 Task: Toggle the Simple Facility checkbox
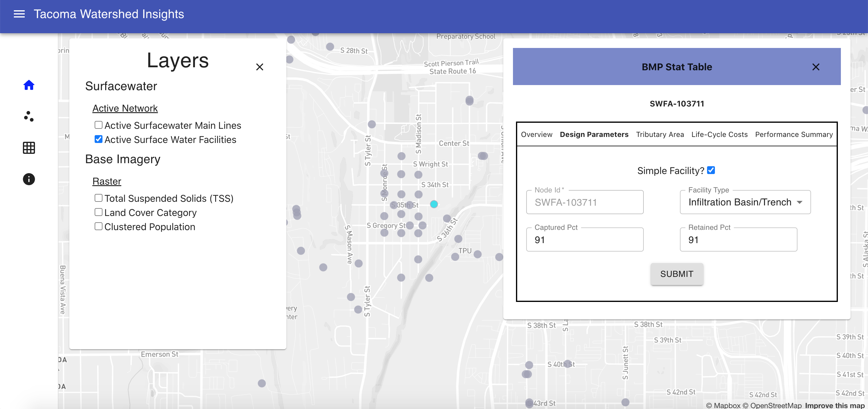pyautogui.click(x=711, y=170)
